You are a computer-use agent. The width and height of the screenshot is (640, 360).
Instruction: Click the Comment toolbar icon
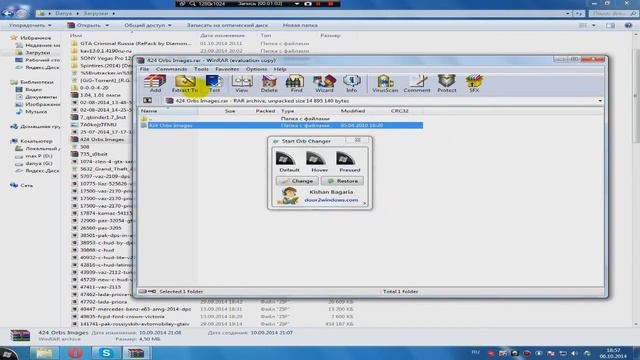click(417, 83)
